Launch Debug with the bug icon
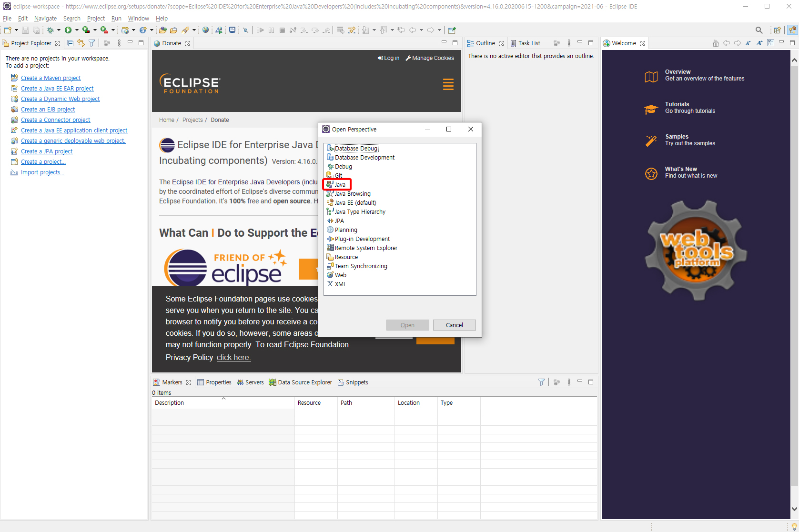Image resolution: width=799 pixels, height=532 pixels. [50, 30]
